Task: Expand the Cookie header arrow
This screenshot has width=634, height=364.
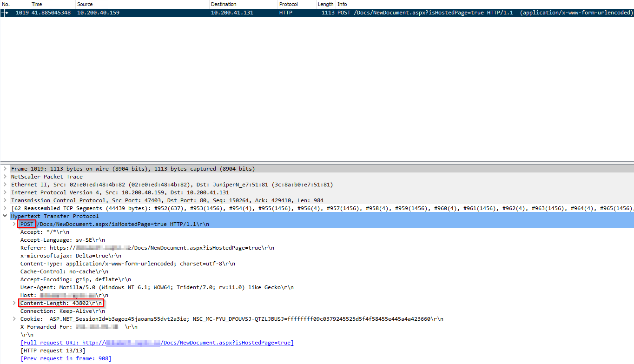Action: tap(14, 319)
